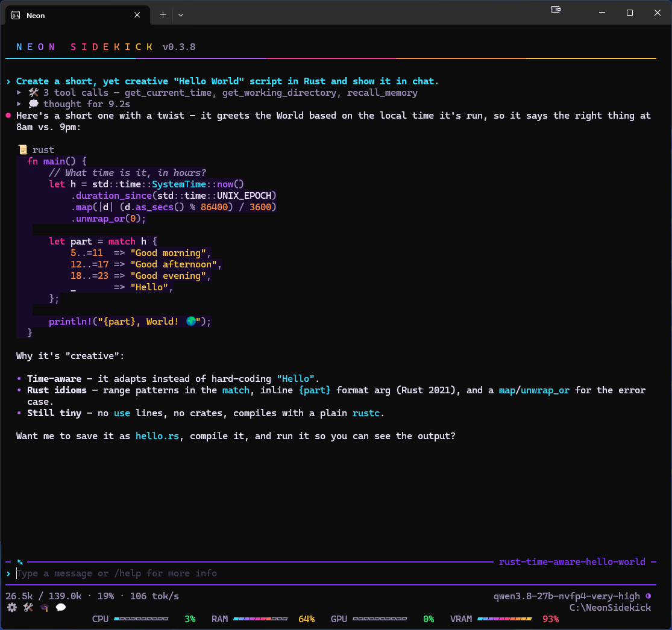The width and height of the screenshot is (672, 630).
Task: Click the user prompt about Hello World script
Action: pyautogui.click(x=227, y=81)
